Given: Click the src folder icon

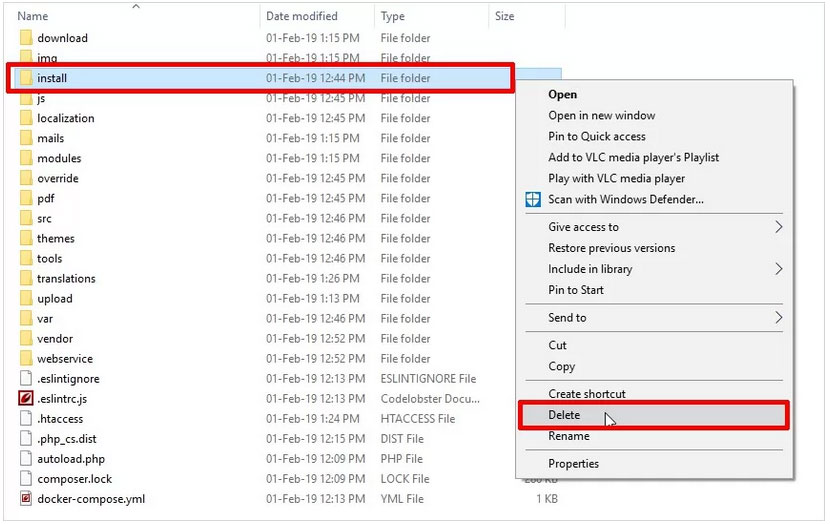Looking at the screenshot, I should 26,219.
